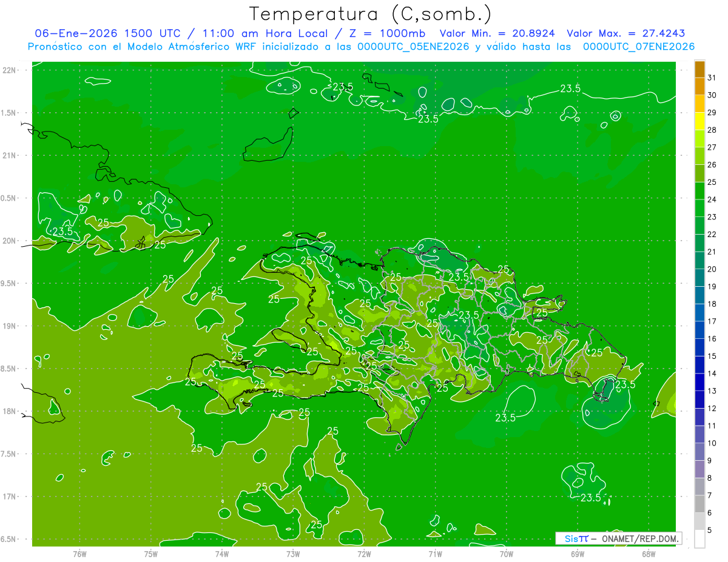Click the "21N" latitude axis label
This screenshot has height=562, width=728.
(x=10, y=155)
